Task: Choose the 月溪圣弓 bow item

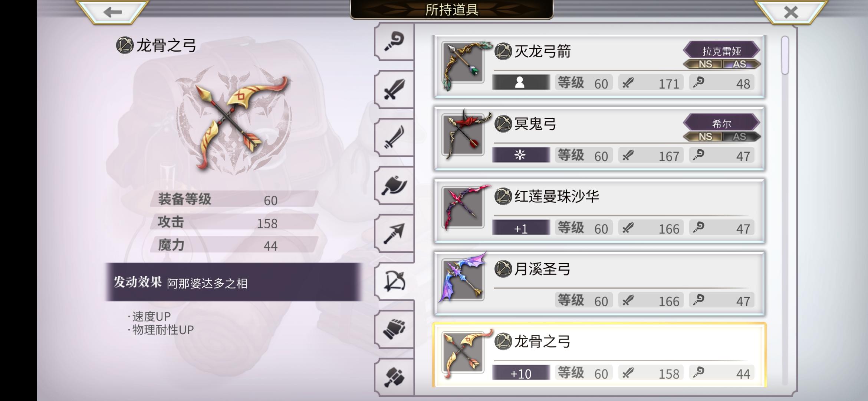Action: click(599, 284)
